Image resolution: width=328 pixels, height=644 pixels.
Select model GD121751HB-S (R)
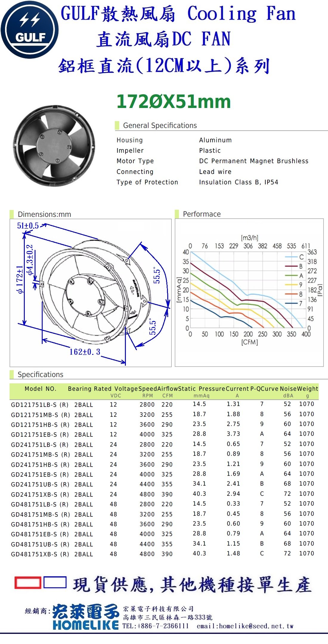(40, 425)
